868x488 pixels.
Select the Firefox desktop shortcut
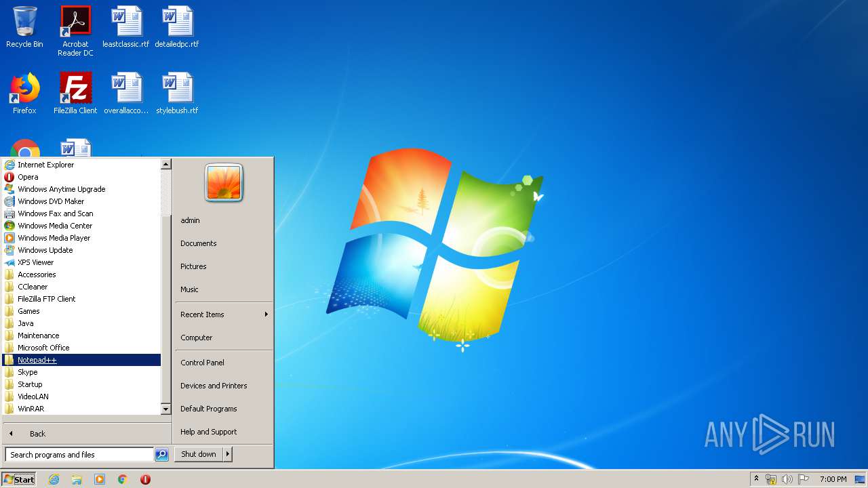(24, 94)
